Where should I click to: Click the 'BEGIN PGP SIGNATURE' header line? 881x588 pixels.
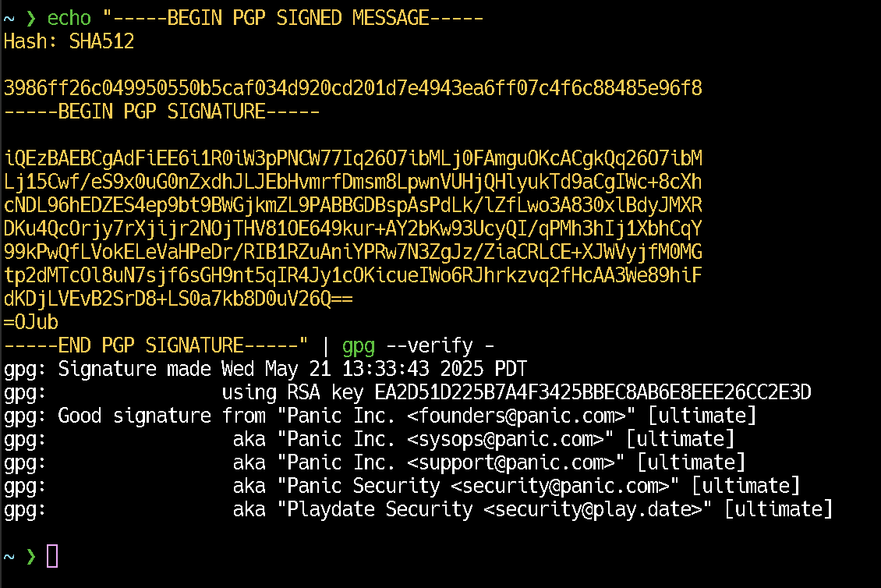pos(162,112)
